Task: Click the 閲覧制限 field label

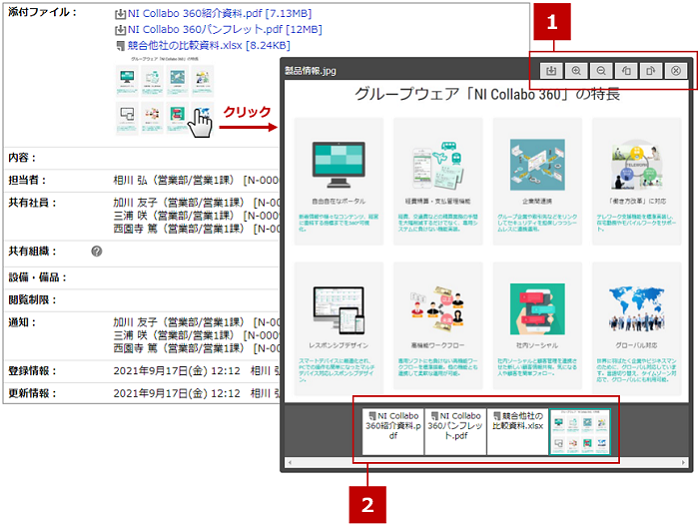Action: pyautogui.click(x=33, y=300)
